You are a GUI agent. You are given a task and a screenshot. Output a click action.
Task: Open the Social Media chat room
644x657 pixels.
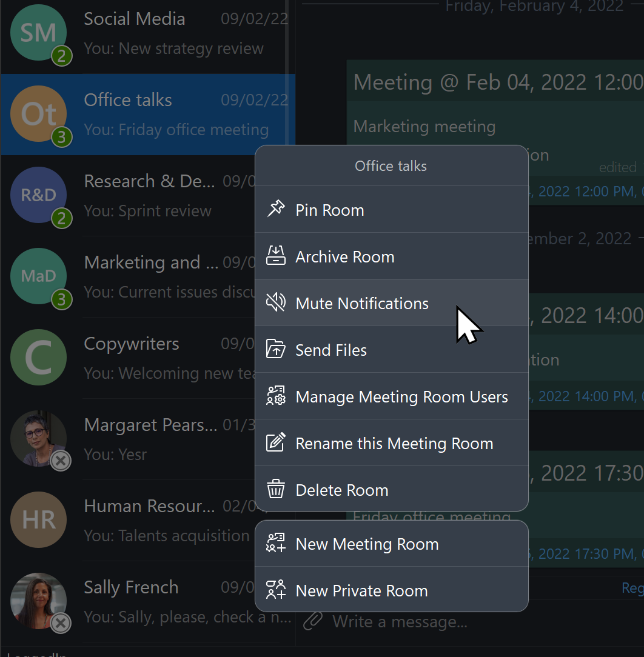click(x=148, y=33)
